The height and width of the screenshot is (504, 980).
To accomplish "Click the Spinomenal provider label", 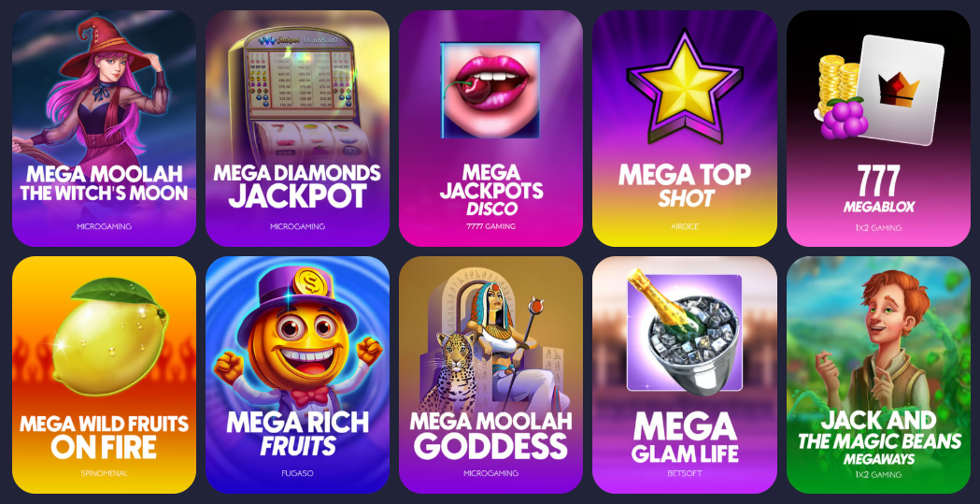I will pyautogui.click(x=104, y=473).
